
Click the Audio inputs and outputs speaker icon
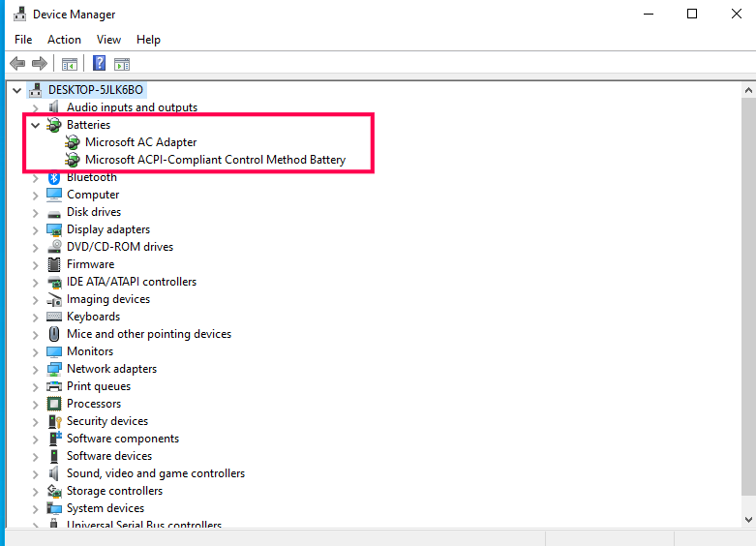54,106
